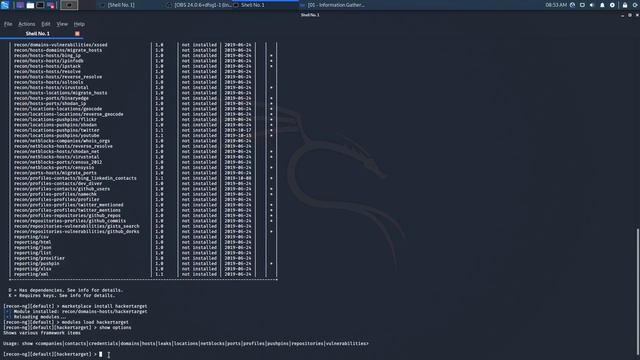
Task: Open the Edit menu
Action: (46, 24)
